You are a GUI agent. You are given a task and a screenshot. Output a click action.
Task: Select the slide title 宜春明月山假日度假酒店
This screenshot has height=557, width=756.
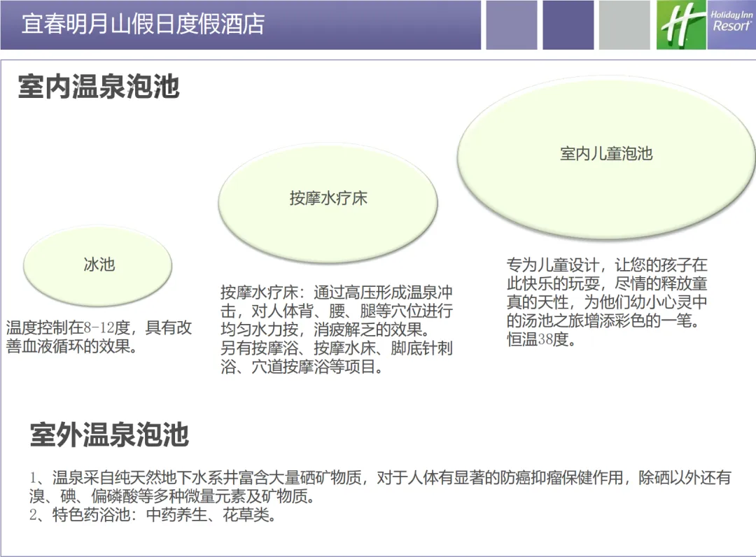(143, 24)
